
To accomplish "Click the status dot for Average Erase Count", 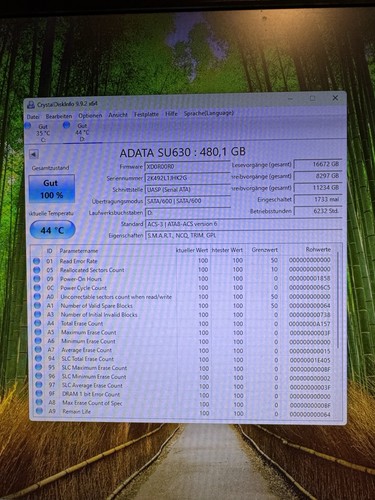I will pyautogui.click(x=38, y=349).
